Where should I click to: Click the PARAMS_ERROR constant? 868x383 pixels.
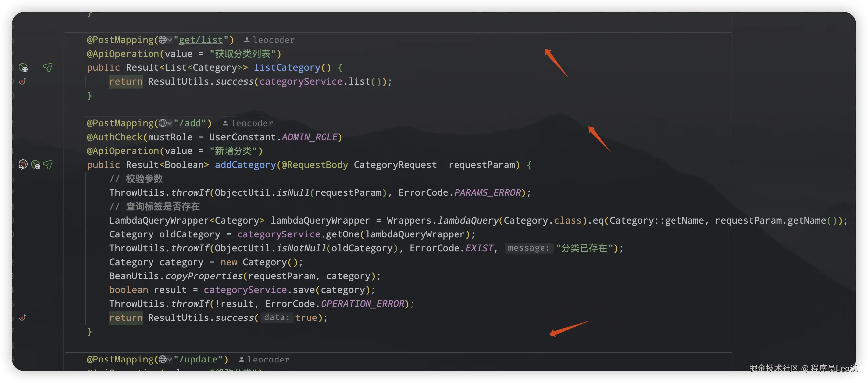pos(487,192)
